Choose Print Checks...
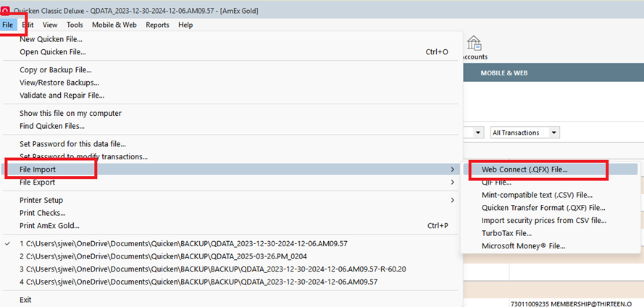This screenshot has height=307, width=644. 43,213
